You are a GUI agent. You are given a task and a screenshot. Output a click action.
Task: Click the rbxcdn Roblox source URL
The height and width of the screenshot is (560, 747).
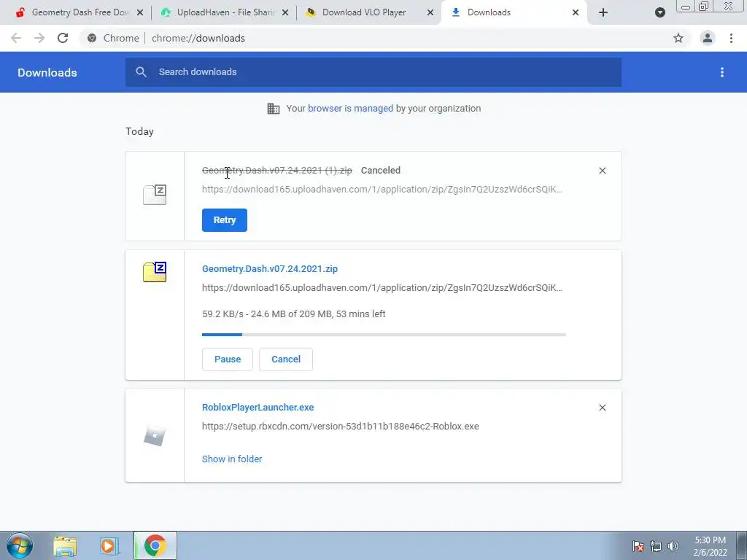(x=340, y=427)
